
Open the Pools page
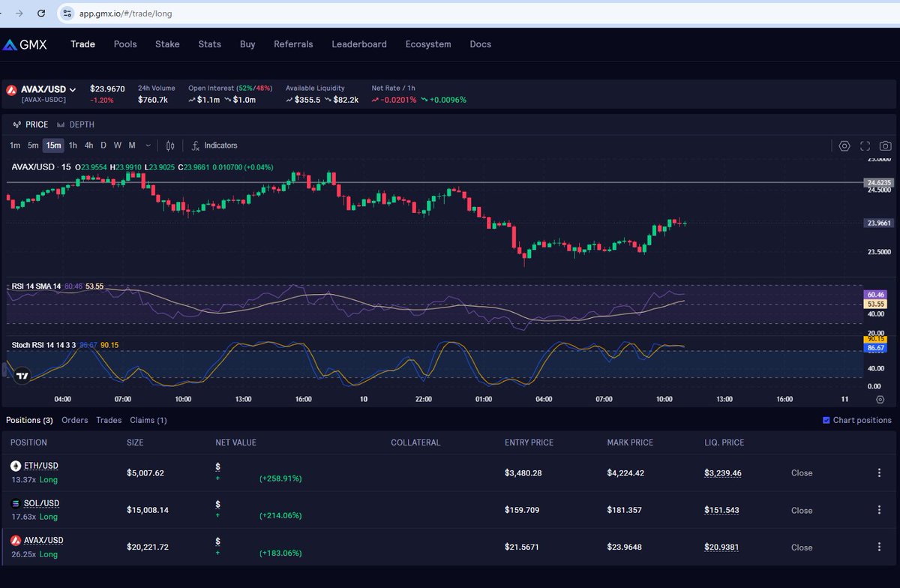tap(125, 44)
